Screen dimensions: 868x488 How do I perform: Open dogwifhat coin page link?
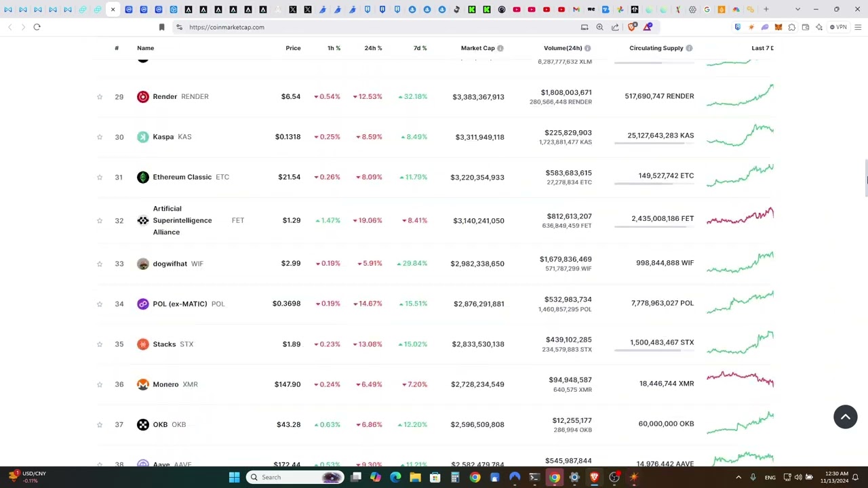point(170,264)
